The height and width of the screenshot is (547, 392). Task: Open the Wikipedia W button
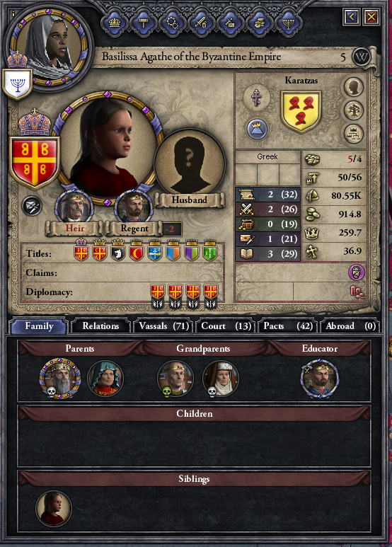tap(362, 57)
